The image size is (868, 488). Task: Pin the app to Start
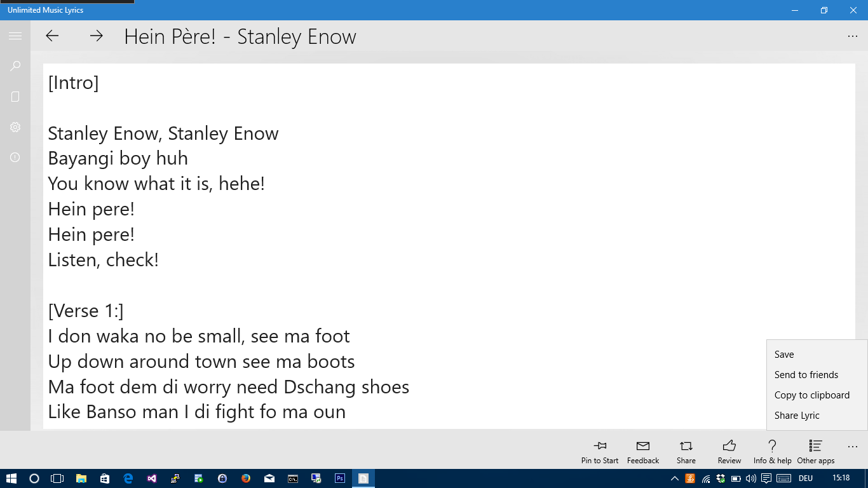[x=599, y=450]
